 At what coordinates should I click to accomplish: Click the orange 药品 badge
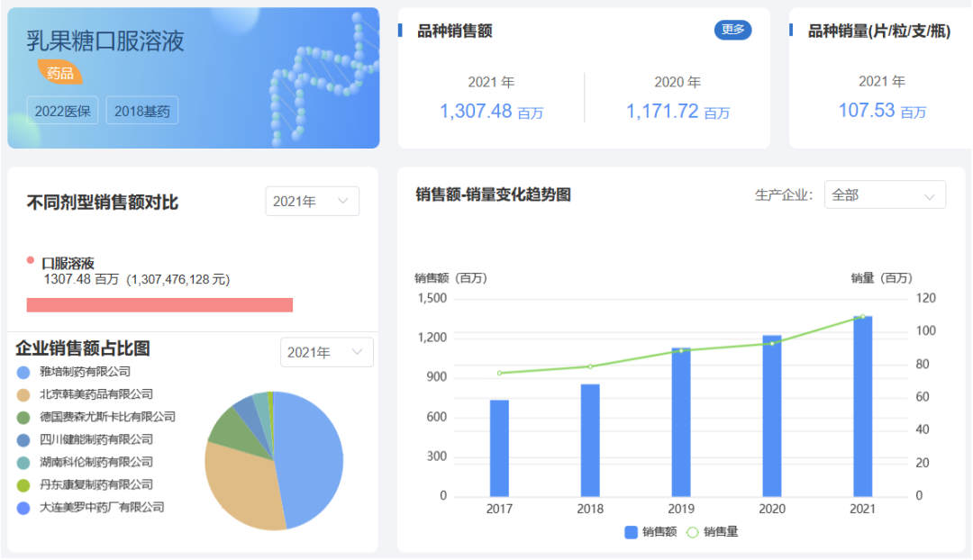point(59,73)
